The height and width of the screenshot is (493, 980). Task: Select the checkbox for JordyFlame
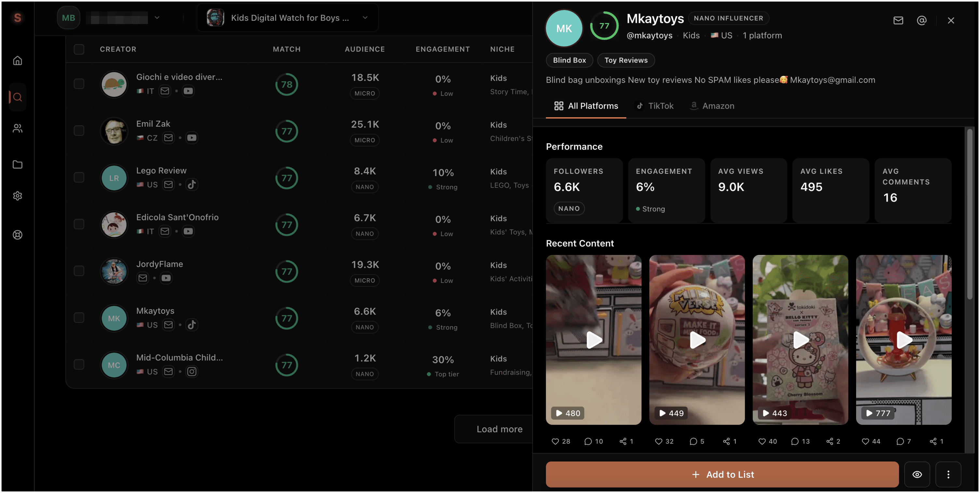point(79,271)
